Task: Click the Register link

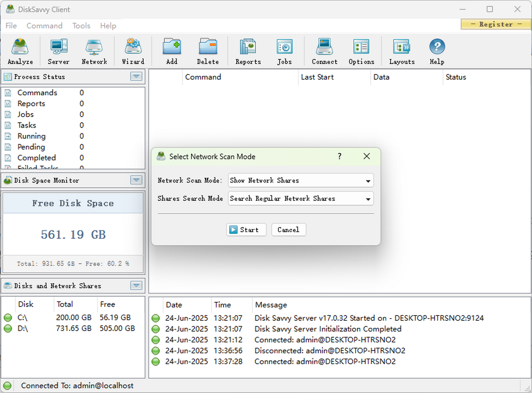Action: pos(495,24)
